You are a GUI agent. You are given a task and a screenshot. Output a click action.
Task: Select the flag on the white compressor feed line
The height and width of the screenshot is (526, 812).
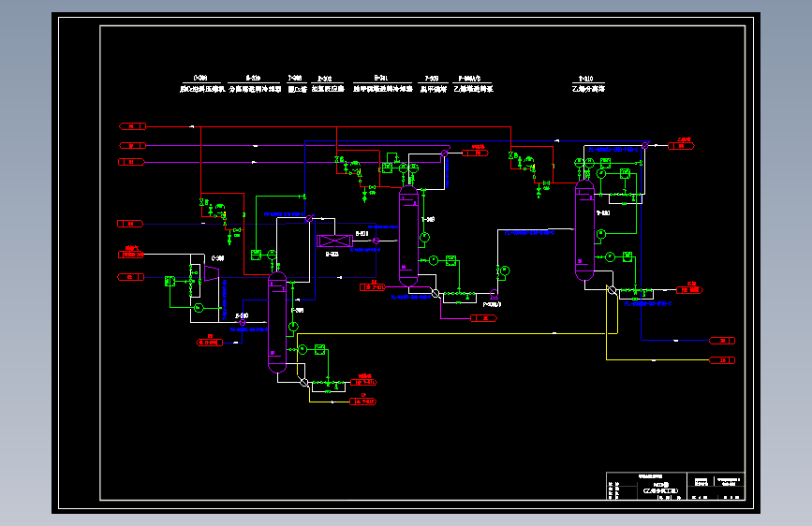131,255
